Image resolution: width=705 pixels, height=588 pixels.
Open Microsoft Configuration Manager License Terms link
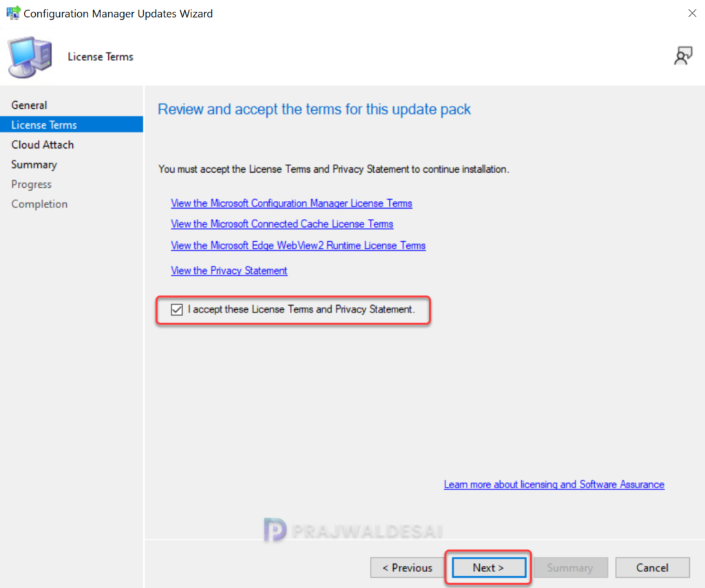(291, 203)
